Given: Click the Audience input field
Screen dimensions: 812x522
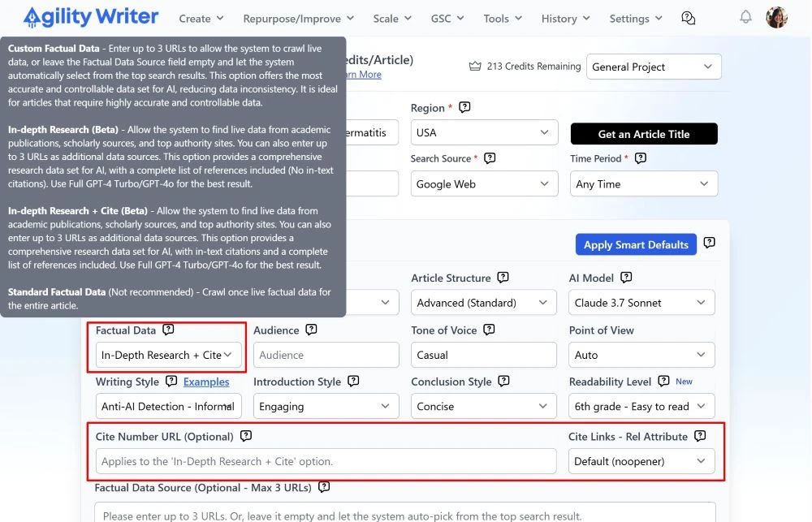Looking at the screenshot, I should (326, 355).
